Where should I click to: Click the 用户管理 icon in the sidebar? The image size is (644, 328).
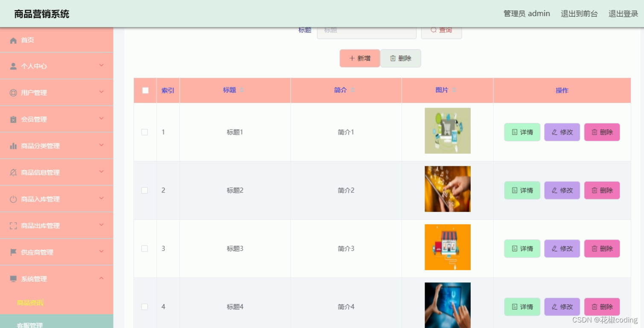tap(13, 93)
